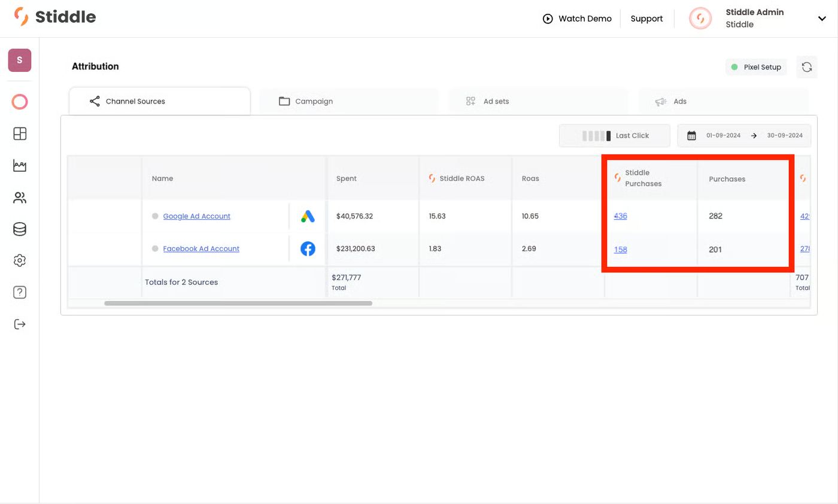Open the analytics chart icon in sidebar
Screen dimensions: 838x504
click(20, 166)
